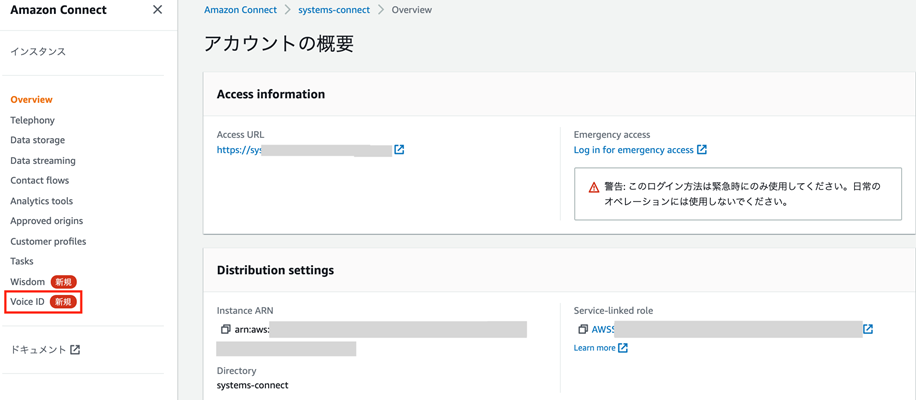This screenshot has height=400, width=916.
Task: Click the Access information section heading
Action: tap(270, 94)
